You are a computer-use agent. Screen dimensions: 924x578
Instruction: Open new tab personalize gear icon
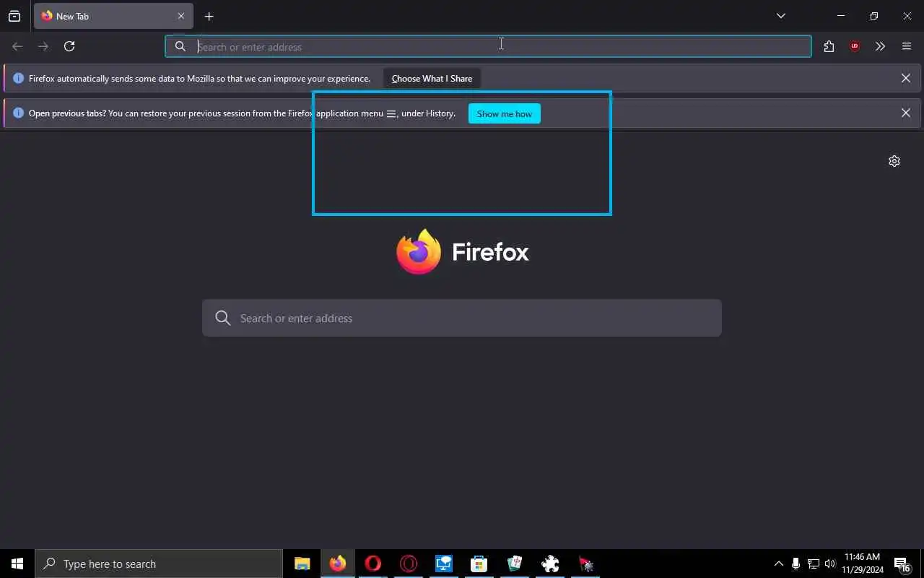coord(894,161)
